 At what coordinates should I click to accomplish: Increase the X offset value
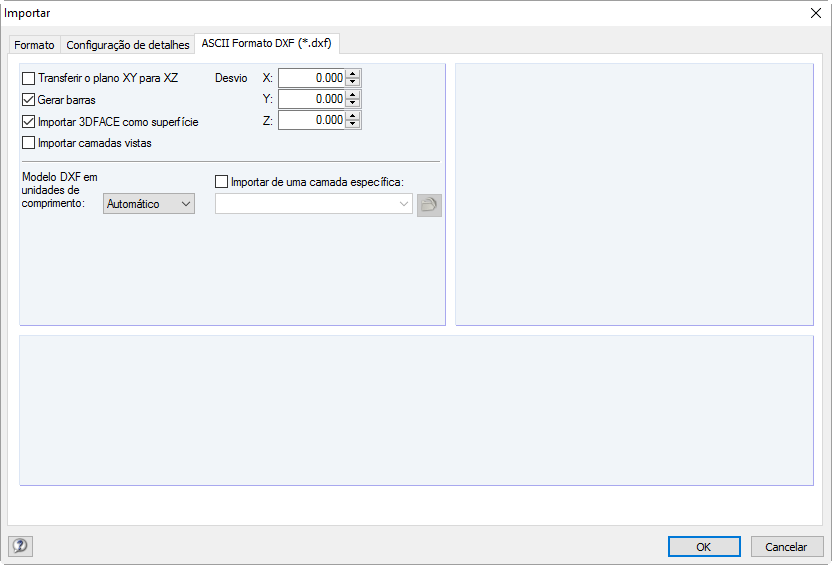pos(353,74)
